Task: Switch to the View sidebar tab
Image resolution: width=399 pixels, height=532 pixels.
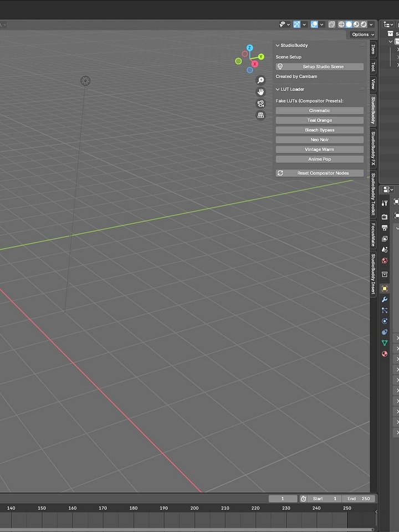Action: tap(373, 84)
